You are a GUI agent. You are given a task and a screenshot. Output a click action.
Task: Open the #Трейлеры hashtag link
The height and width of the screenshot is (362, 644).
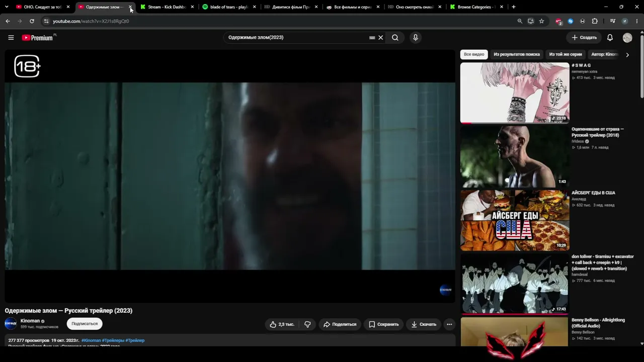[113, 340]
